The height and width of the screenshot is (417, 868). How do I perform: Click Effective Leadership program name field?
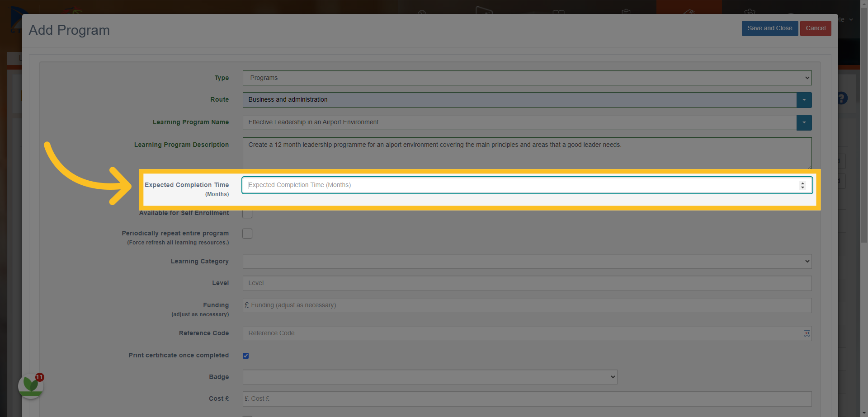point(519,122)
